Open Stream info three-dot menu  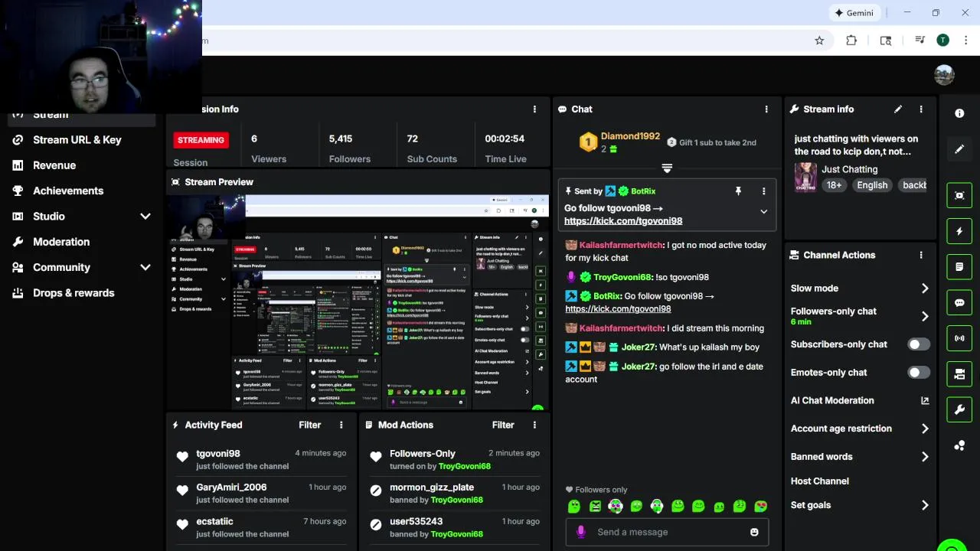tap(921, 109)
